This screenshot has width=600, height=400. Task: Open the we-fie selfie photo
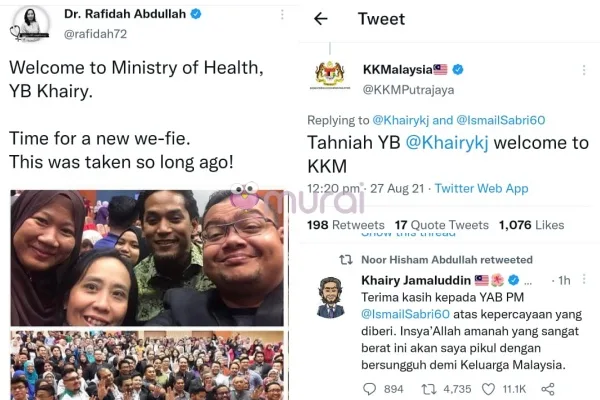[x=147, y=258]
